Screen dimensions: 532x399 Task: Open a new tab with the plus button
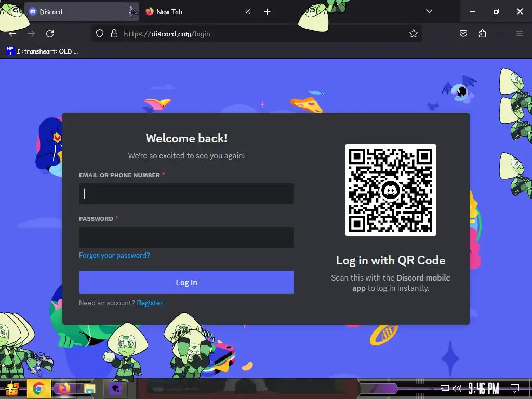tap(268, 12)
